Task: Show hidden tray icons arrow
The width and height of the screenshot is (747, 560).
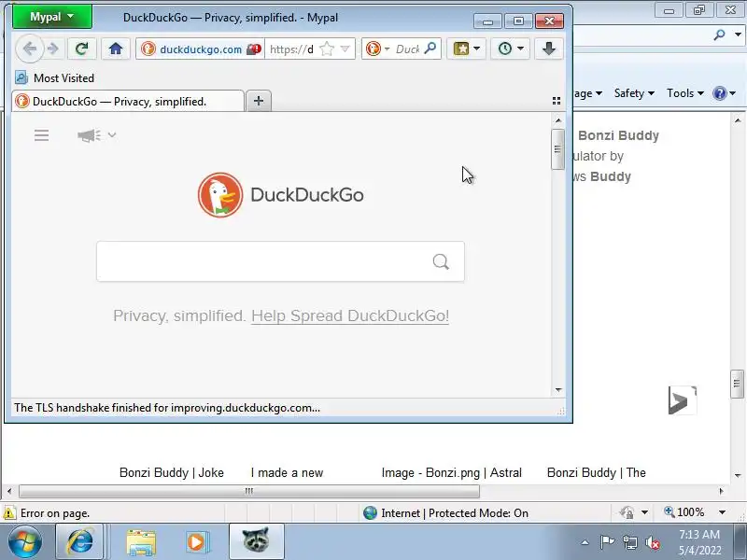Action: point(585,542)
